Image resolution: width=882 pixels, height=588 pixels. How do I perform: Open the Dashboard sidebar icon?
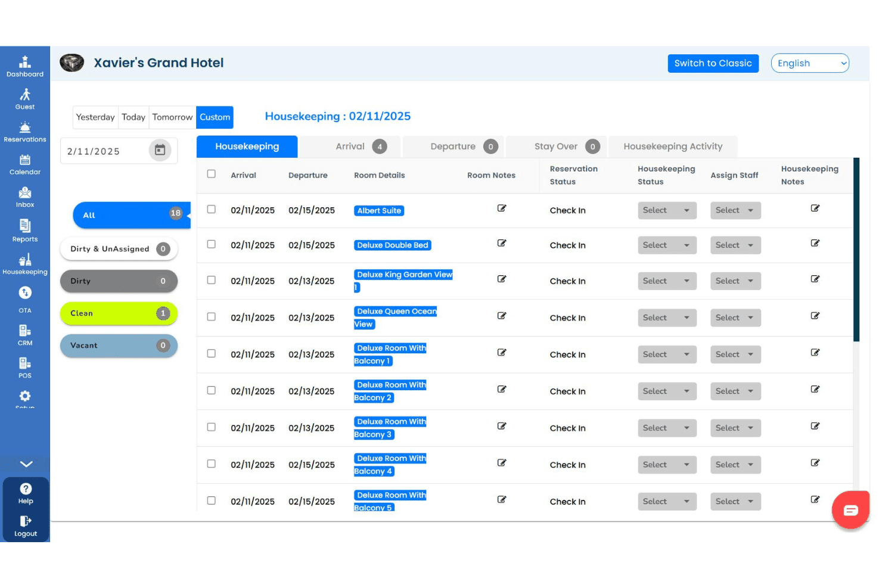(x=25, y=62)
